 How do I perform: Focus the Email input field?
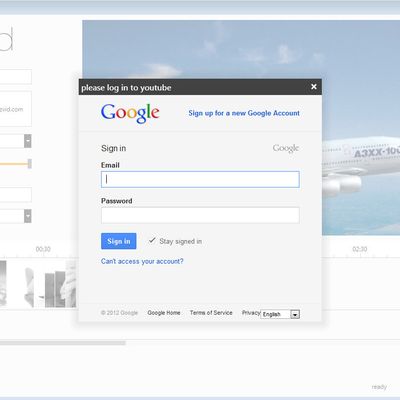200,179
